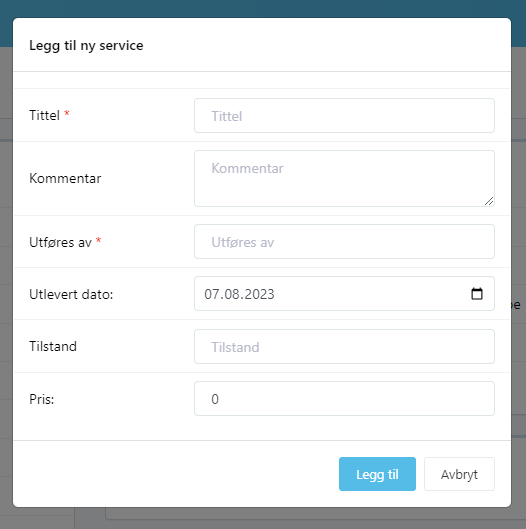This screenshot has width=526, height=529.
Task: Select the month 08 in date field
Action: 231,294
